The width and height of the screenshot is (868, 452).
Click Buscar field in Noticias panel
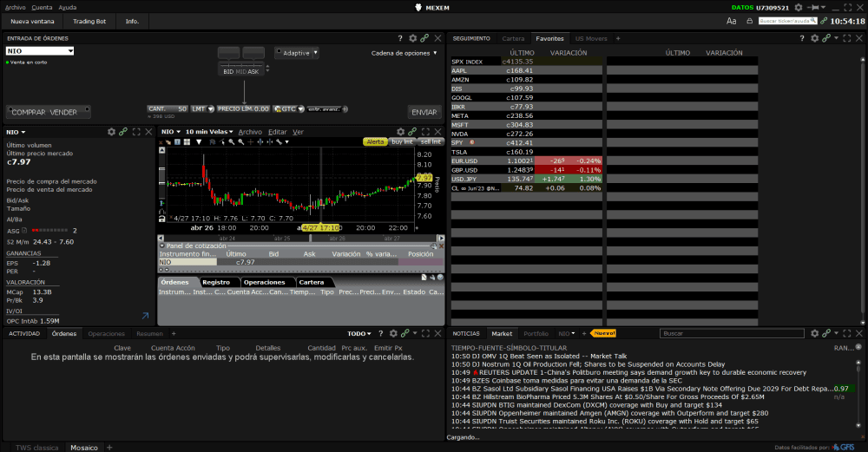click(732, 334)
